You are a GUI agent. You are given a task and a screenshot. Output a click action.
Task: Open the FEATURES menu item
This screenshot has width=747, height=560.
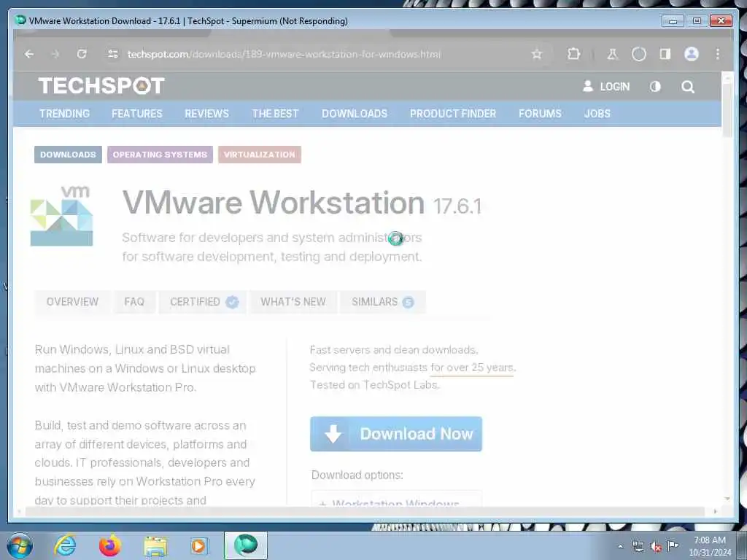[x=136, y=114]
